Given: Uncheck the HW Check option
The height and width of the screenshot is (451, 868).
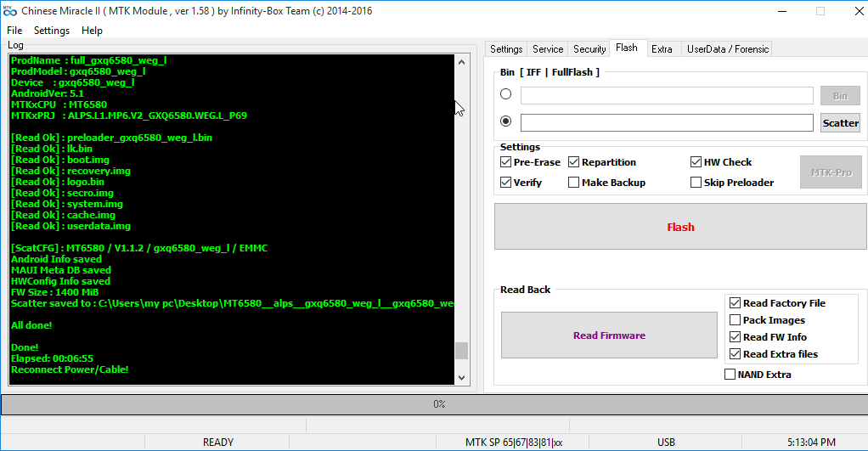Looking at the screenshot, I should pyautogui.click(x=696, y=162).
